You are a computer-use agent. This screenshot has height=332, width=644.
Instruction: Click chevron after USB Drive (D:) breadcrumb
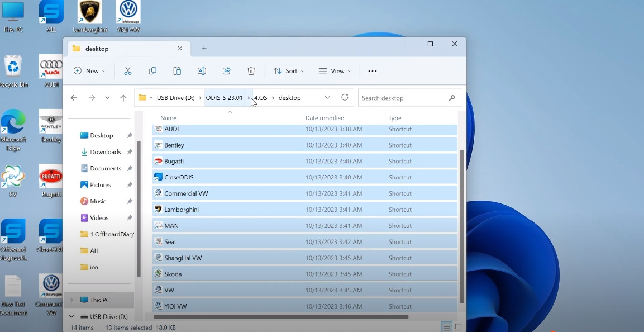200,98
